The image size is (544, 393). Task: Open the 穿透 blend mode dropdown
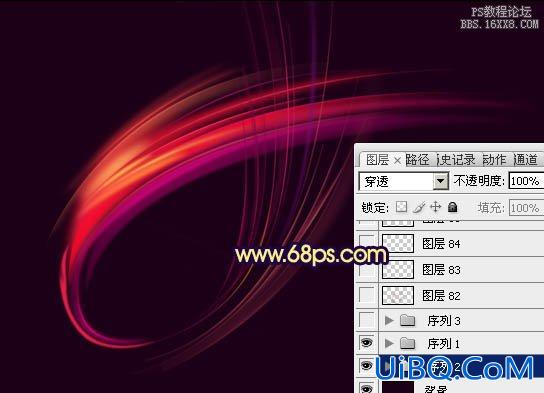440,181
